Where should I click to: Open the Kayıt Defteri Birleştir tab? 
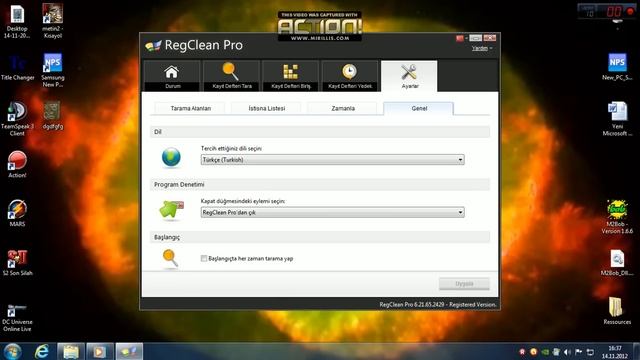[291, 76]
